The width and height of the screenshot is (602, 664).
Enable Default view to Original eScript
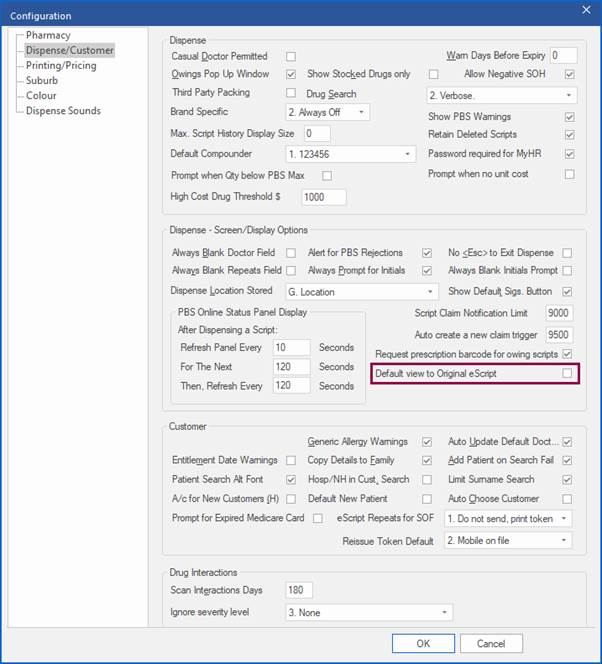click(567, 373)
